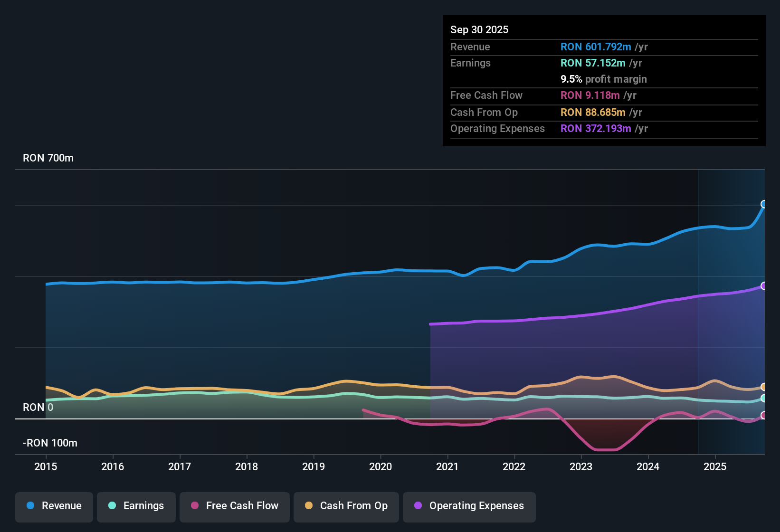
Task: Click the Cash From Op endpoint marker
Action: [x=764, y=386]
